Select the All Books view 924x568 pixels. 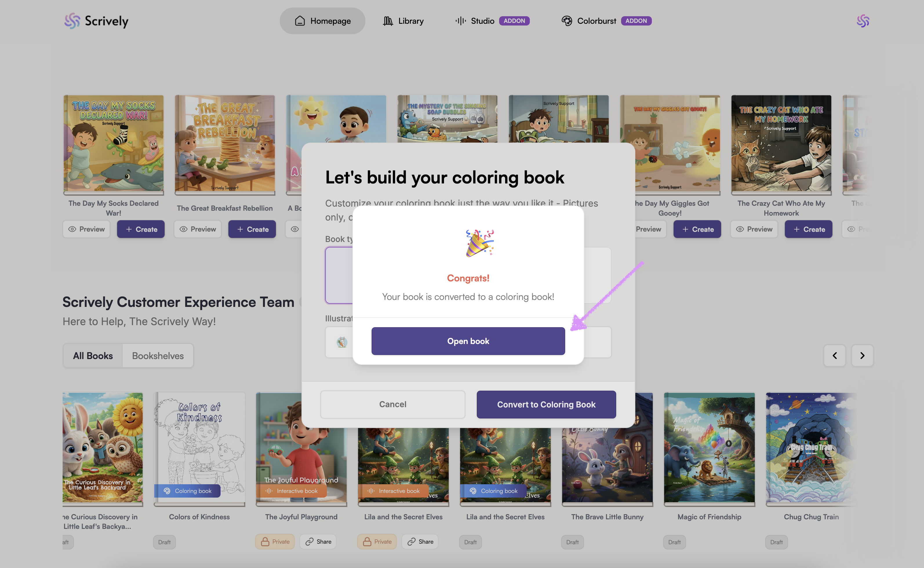point(93,356)
